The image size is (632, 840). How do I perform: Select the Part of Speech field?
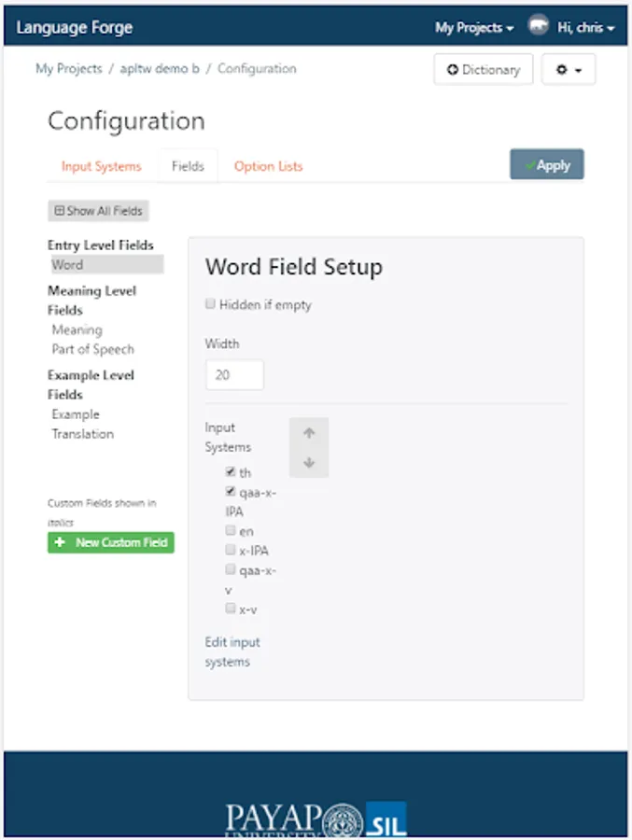pos(92,349)
